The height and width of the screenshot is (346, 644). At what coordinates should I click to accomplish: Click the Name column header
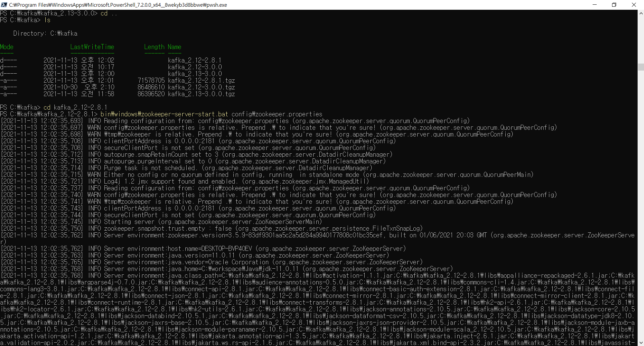(x=175, y=47)
